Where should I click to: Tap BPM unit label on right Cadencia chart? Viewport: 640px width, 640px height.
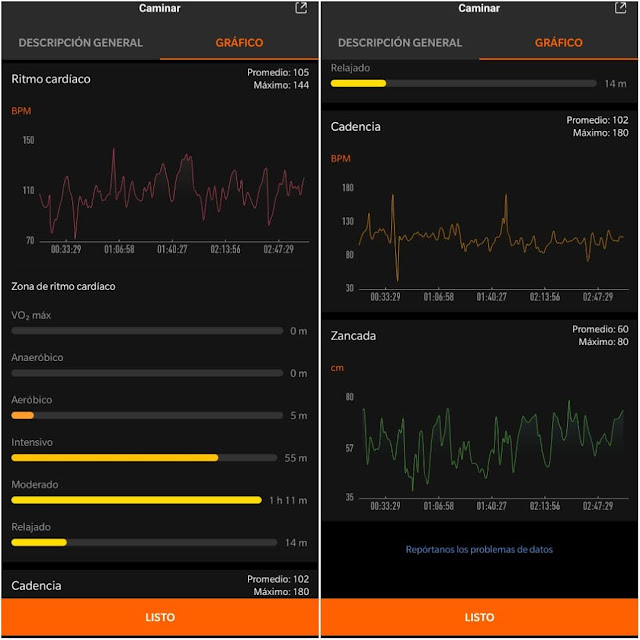(340, 159)
